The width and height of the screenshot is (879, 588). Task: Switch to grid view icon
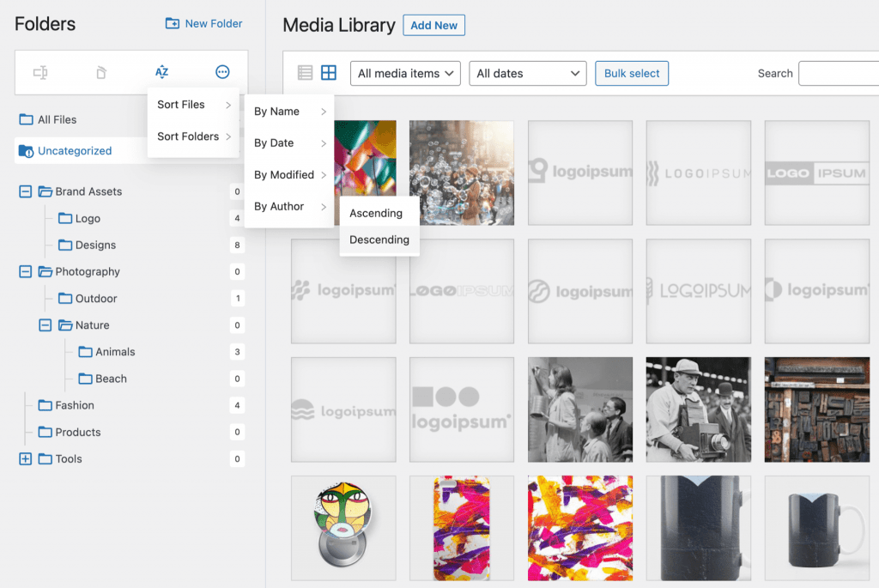329,73
